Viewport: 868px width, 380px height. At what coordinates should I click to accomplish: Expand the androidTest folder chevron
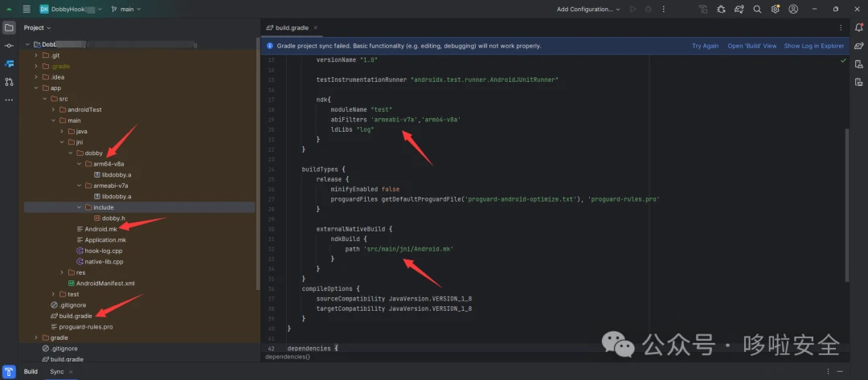[x=54, y=109]
